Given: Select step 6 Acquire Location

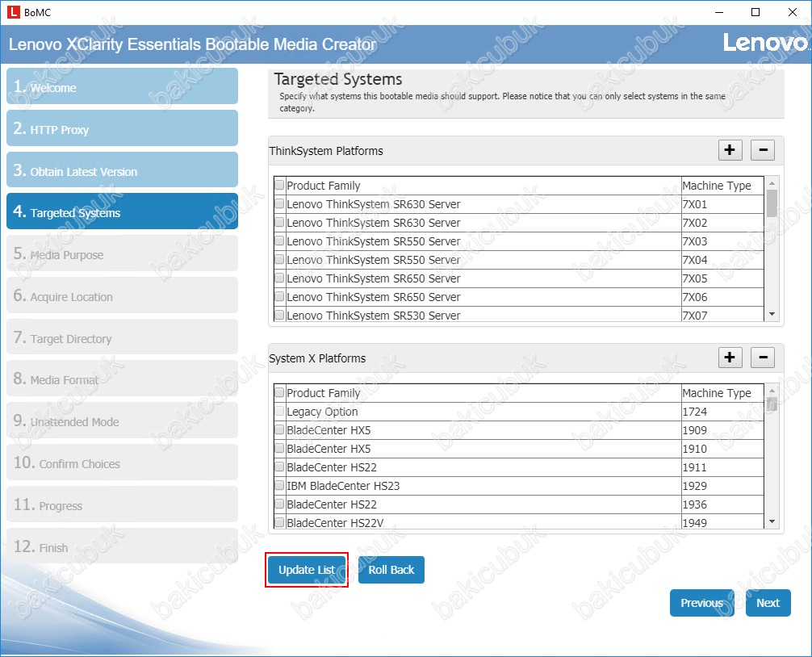Looking at the screenshot, I should (122, 295).
